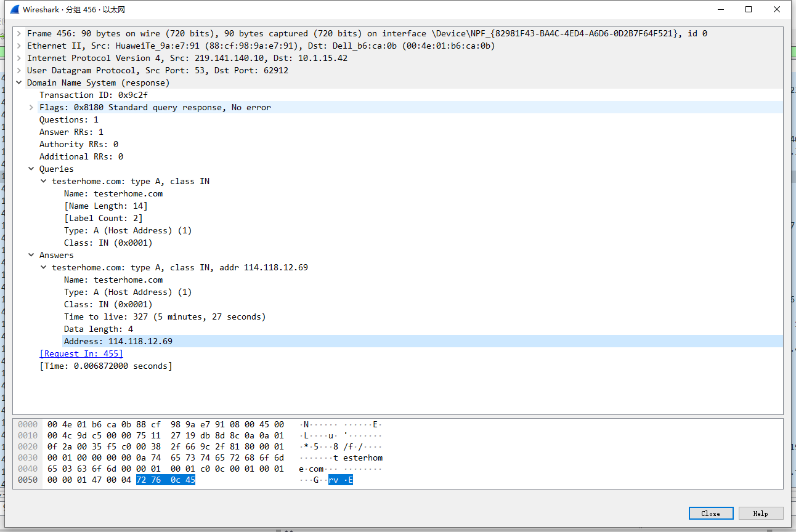The width and height of the screenshot is (796, 532).
Task: Expand the User Datagram Protocol section
Action: click(x=19, y=70)
